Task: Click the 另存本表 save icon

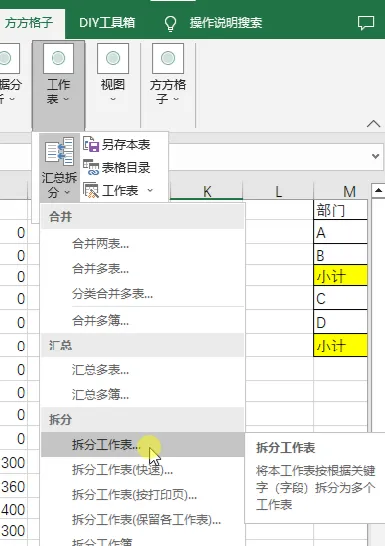Action: [x=91, y=144]
